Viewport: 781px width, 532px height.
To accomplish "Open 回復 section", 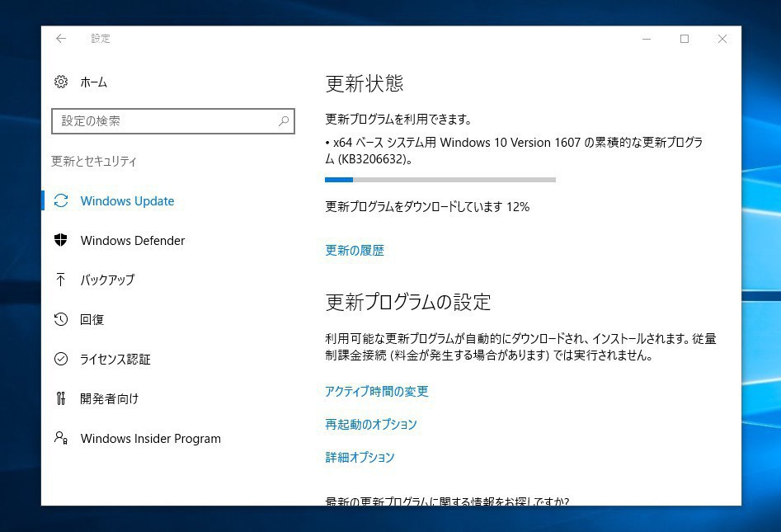I will tap(92, 319).
